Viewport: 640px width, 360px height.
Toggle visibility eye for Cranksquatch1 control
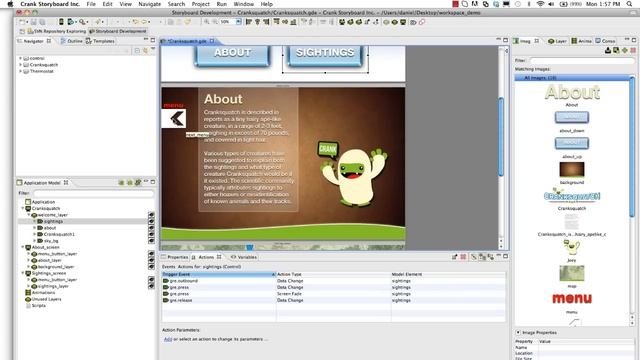[x=151, y=234]
